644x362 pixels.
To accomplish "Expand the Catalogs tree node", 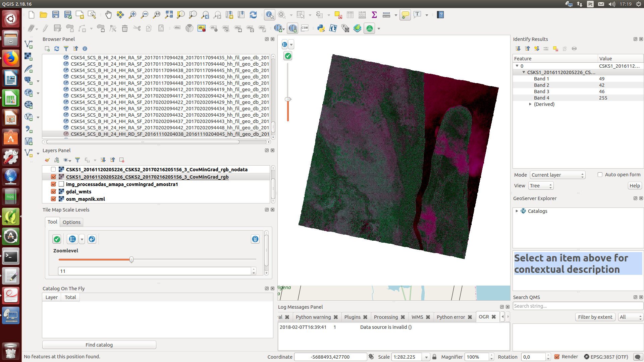I will pos(517,211).
